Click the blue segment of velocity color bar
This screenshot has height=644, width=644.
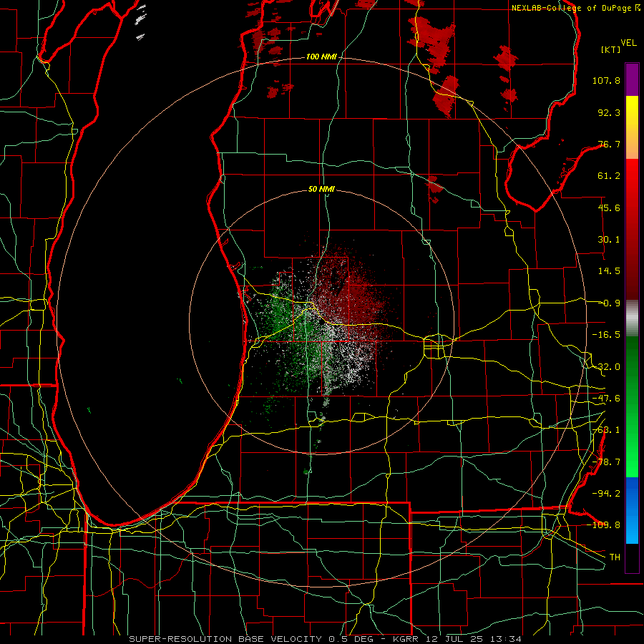click(x=632, y=510)
